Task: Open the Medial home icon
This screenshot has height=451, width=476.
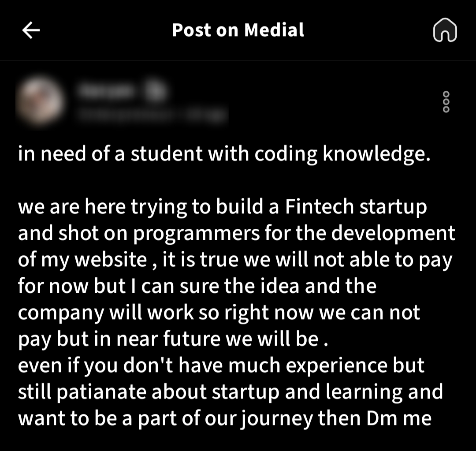Action: pos(445,31)
